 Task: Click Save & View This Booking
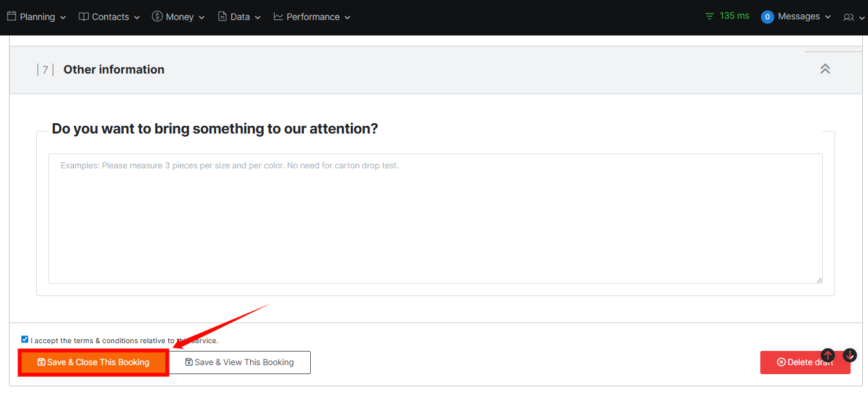239,363
